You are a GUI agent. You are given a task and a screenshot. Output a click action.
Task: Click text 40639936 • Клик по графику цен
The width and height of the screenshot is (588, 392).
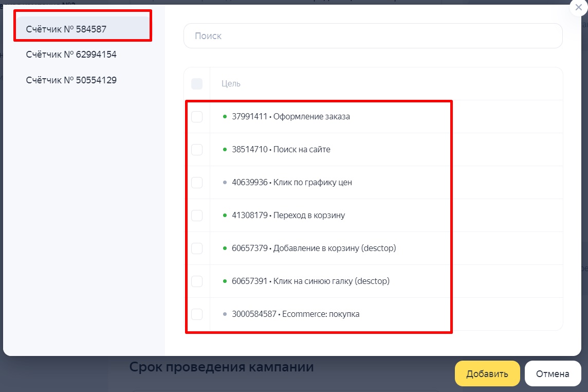coord(292,183)
